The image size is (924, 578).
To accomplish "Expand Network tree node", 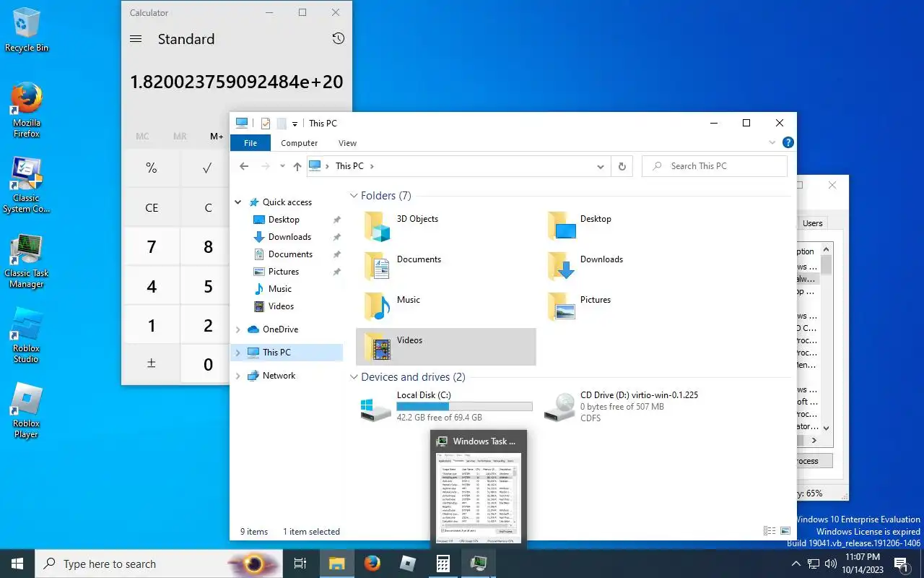I will pyautogui.click(x=238, y=376).
